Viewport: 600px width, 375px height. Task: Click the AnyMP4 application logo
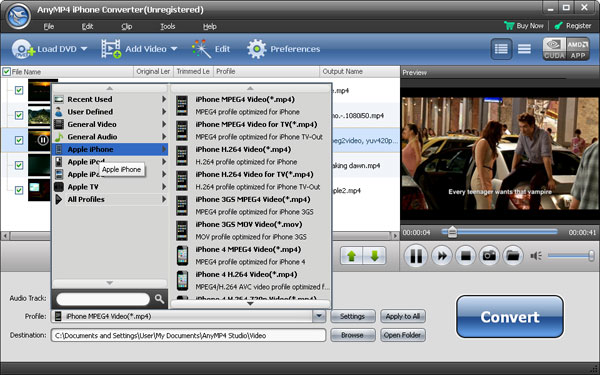18,16
